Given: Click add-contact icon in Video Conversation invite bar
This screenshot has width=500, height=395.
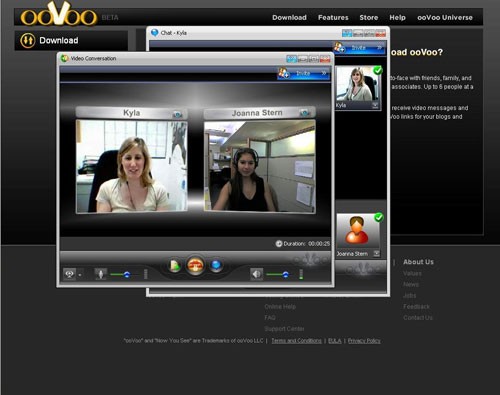Looking at the screenshot, I should [x=283, y=73].
